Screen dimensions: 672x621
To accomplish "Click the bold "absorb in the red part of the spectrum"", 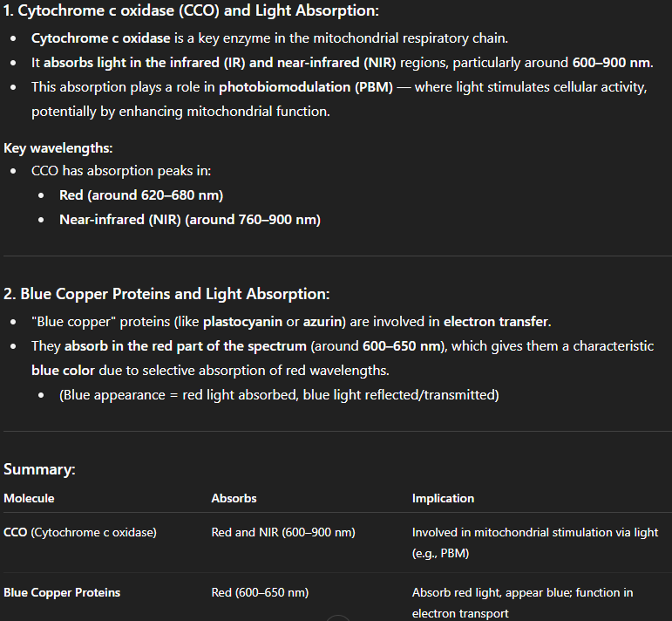I will pos(186,346).
